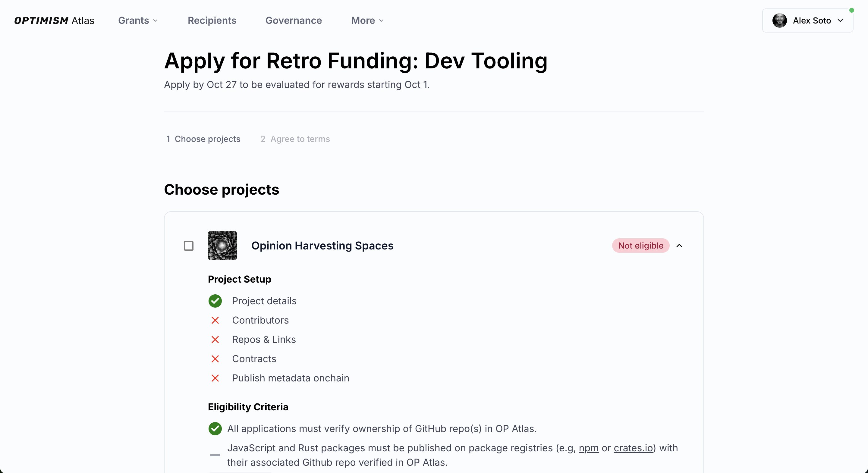This screenshot has height=473, width=868.
Task: Open the Grants dropdown menu
Action: [x=138, y=20]
